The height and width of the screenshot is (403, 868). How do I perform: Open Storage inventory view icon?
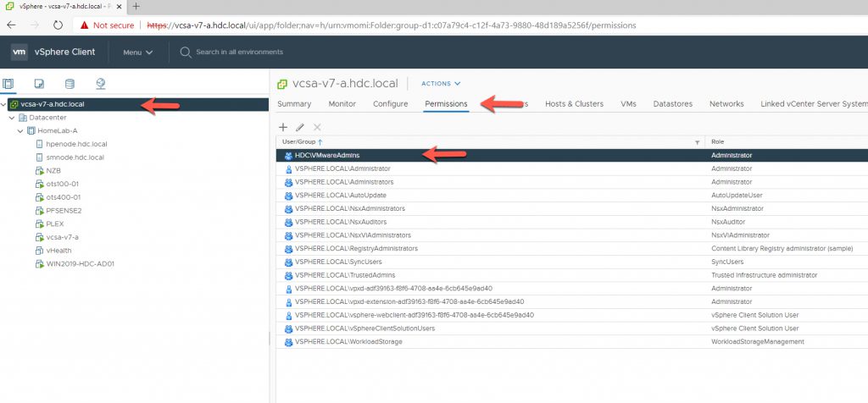70,84
